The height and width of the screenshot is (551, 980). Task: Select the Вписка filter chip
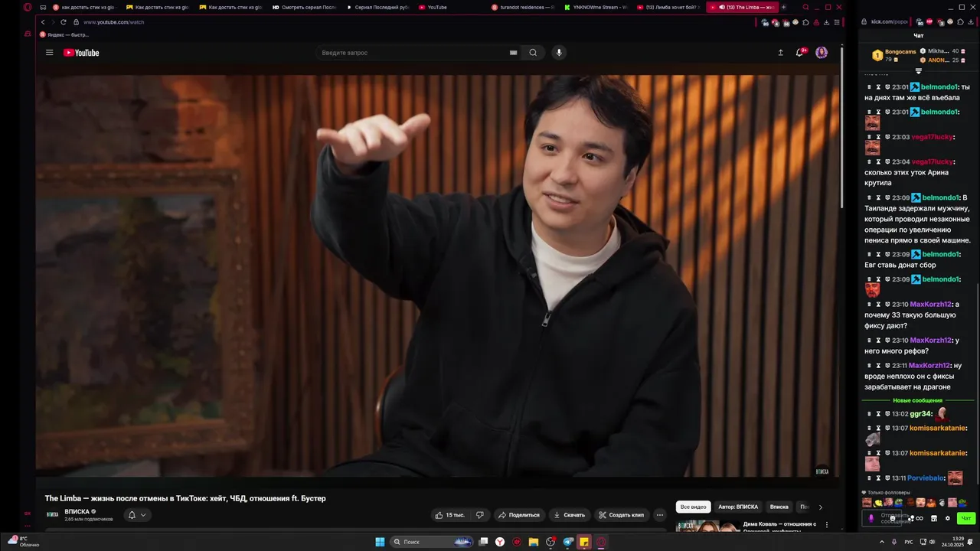point(779,507)
